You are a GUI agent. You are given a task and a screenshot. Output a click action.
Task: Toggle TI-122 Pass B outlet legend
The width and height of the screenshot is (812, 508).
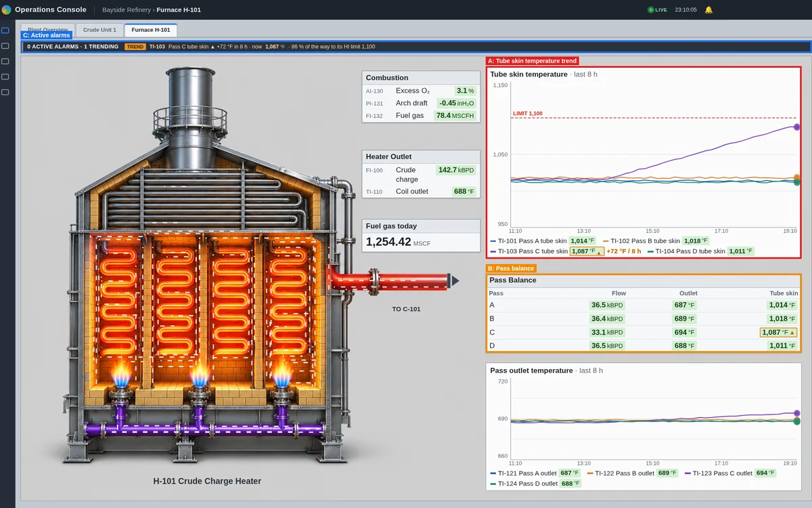coord(633,473)
